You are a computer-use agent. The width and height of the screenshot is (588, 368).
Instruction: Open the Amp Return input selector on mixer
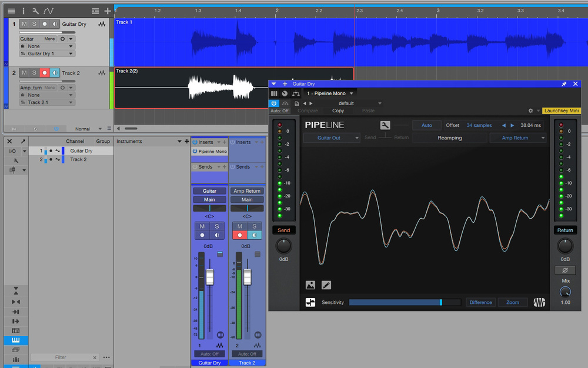(247, 190)
